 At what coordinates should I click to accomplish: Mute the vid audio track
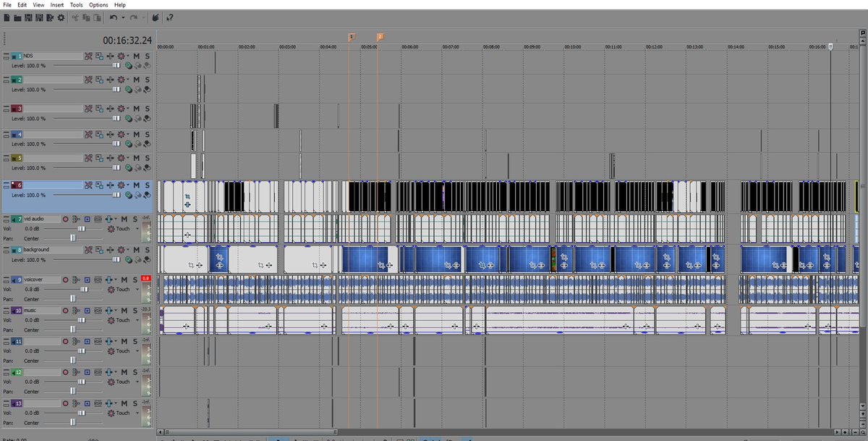[124, 219]
